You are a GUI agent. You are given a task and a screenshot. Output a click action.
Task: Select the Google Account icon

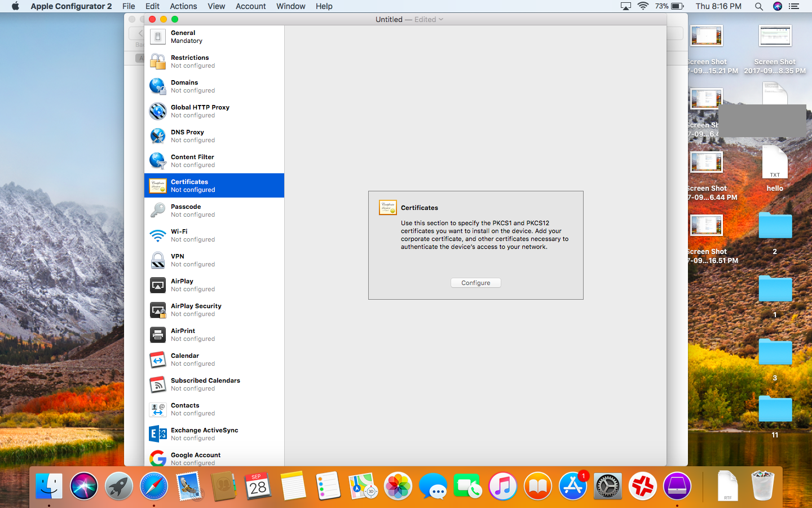pyautogui.click(x=158, y=458)
